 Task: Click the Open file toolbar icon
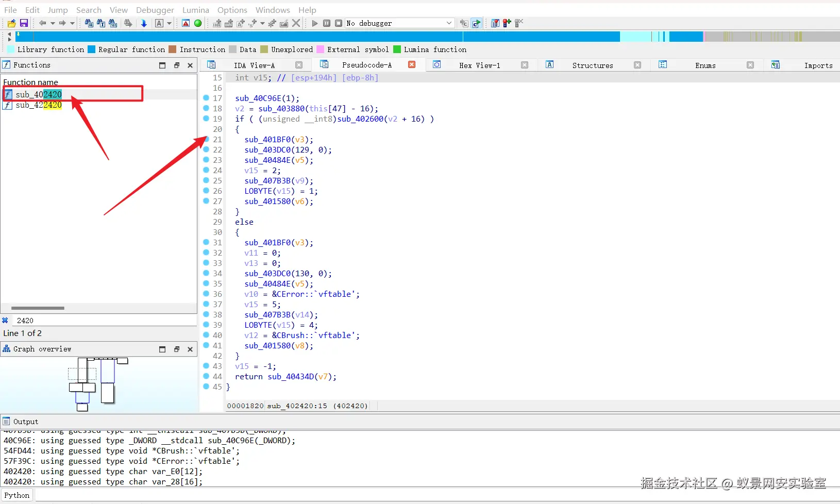pos(11,23)
